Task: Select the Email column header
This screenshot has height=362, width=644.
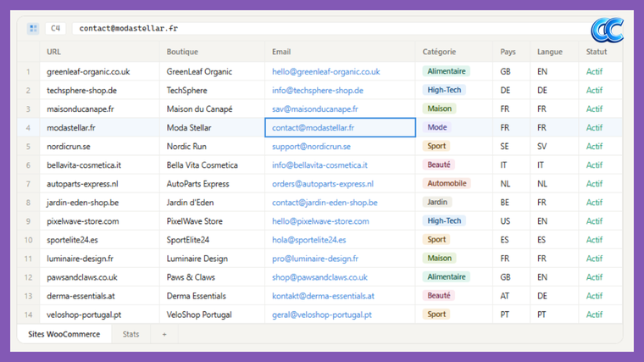Action: click(281, 52)
